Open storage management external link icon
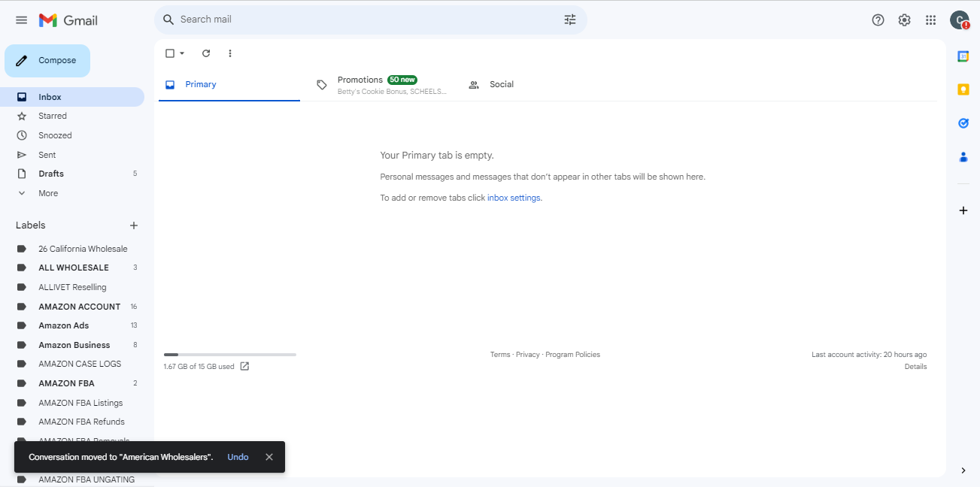Viewport: 980px width, 487px height. (244, 367)
